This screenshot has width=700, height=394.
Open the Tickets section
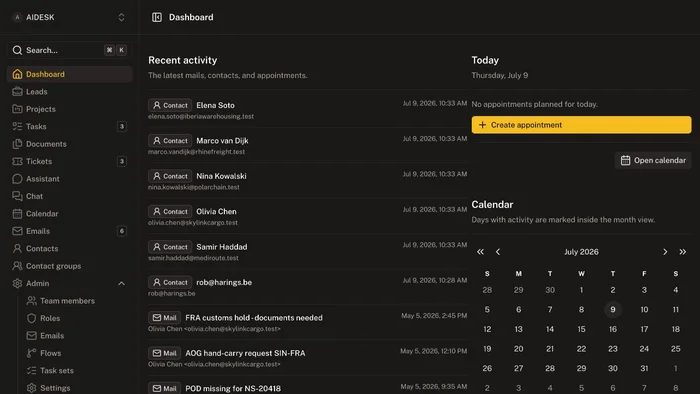point(69,161)
